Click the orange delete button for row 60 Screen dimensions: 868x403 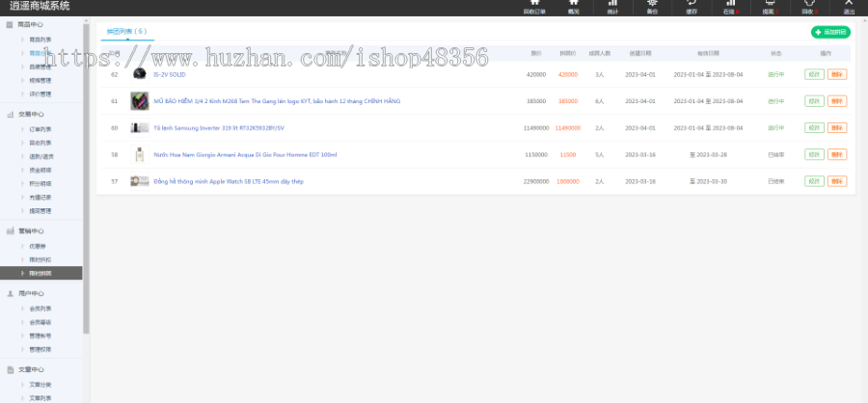click(837, 128)
